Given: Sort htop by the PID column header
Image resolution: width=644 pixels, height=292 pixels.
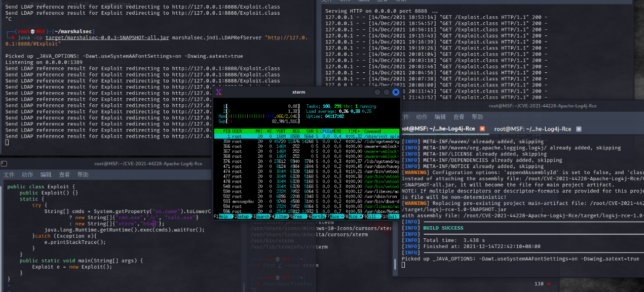Looking at the screenshot, I should [x=226, y=132].
